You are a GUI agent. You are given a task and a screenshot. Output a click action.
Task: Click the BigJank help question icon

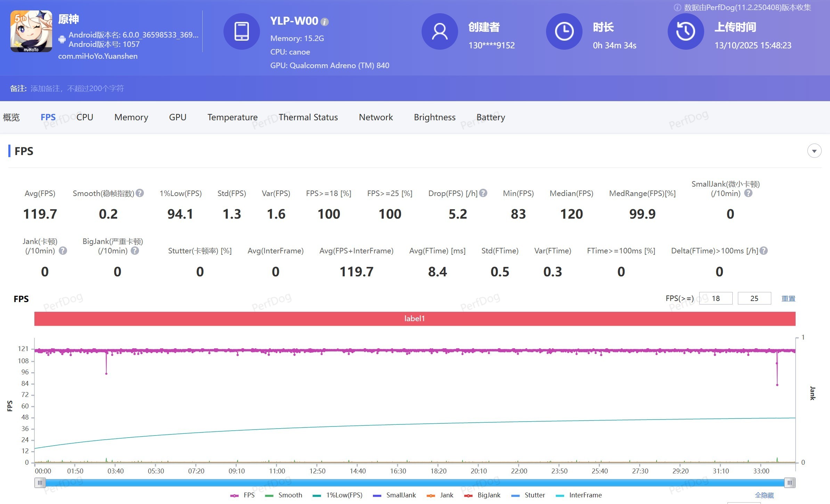(135, 251)
